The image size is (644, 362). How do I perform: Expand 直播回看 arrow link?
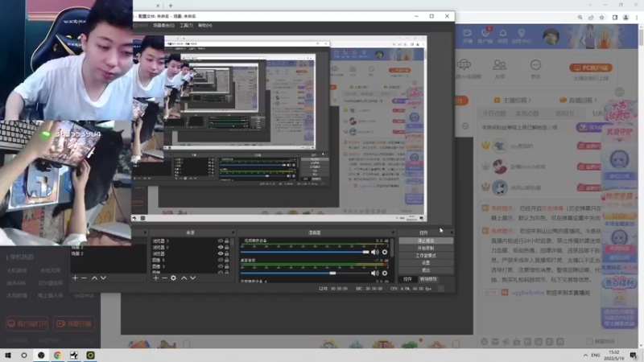click(x=581, y=100)
